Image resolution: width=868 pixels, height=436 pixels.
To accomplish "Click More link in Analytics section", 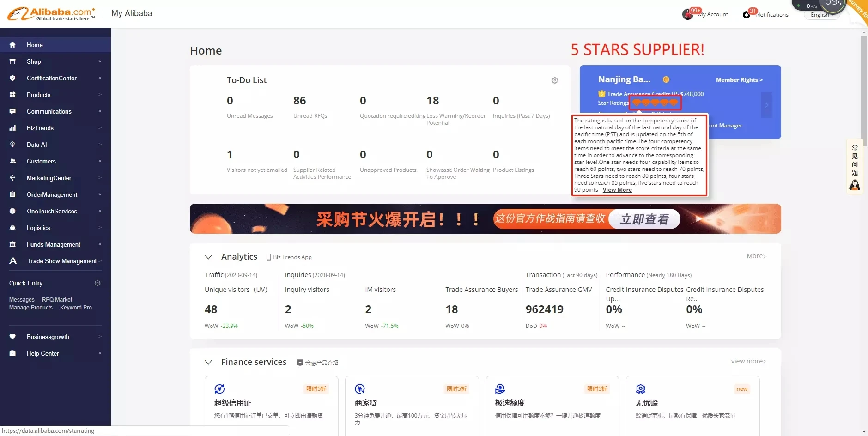I will 756,256.
